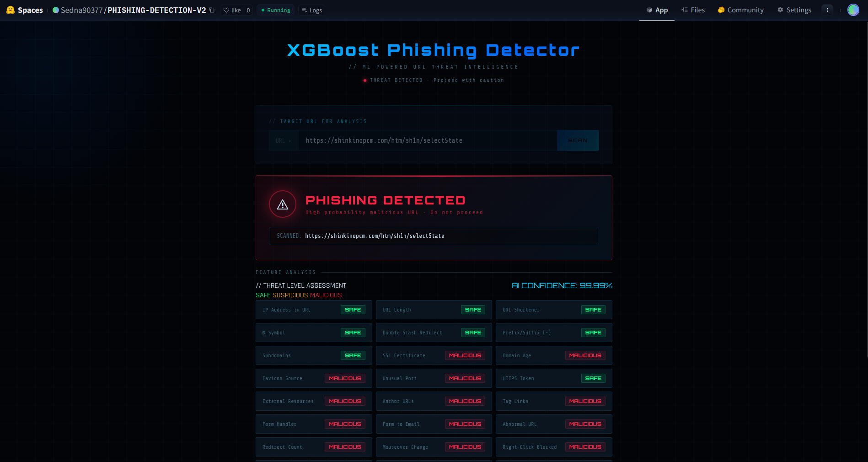Click the MALICIOUS badge for External Resources
868x462 pixels.
(x=345, y=401)
